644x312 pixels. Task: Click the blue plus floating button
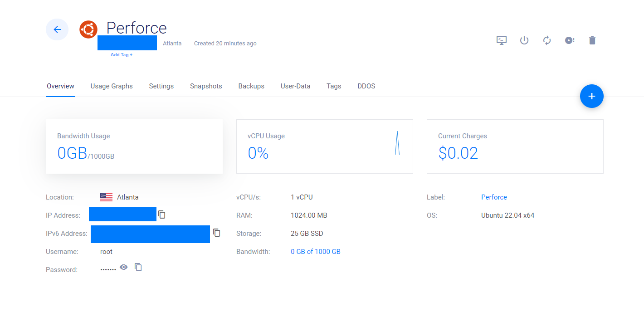pos(592,96)
